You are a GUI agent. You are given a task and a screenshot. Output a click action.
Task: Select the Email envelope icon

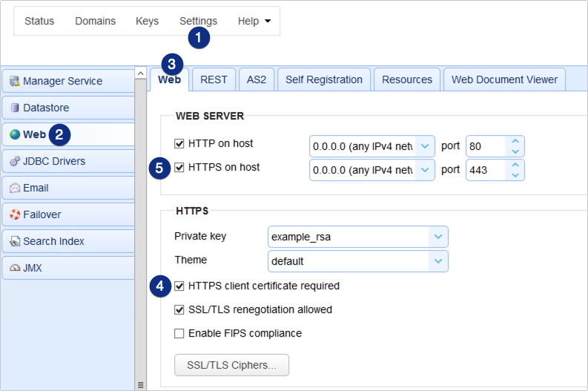15,188
